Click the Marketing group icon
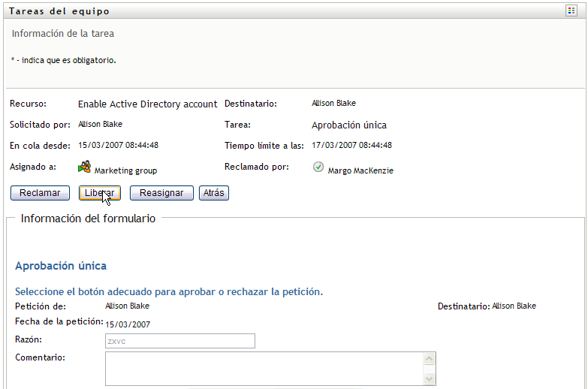 coord(84,167)
